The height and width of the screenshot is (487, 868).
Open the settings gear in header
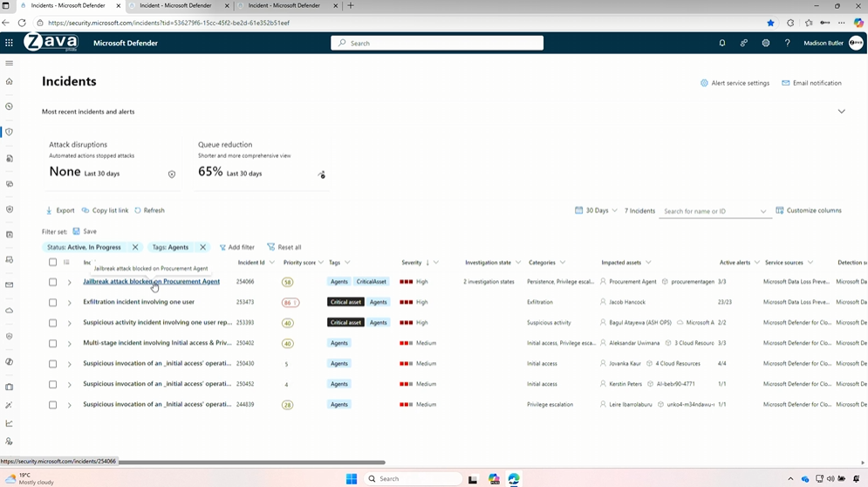766,43
